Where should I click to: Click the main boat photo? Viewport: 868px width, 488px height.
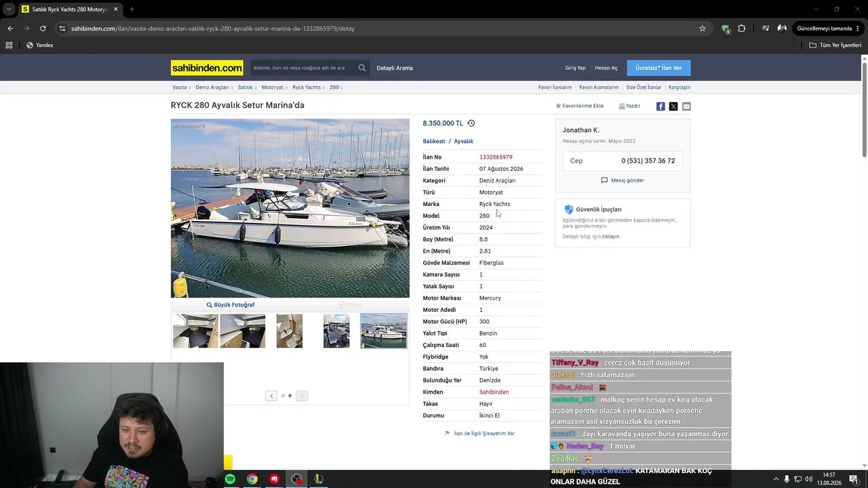(x=290, y=208)
